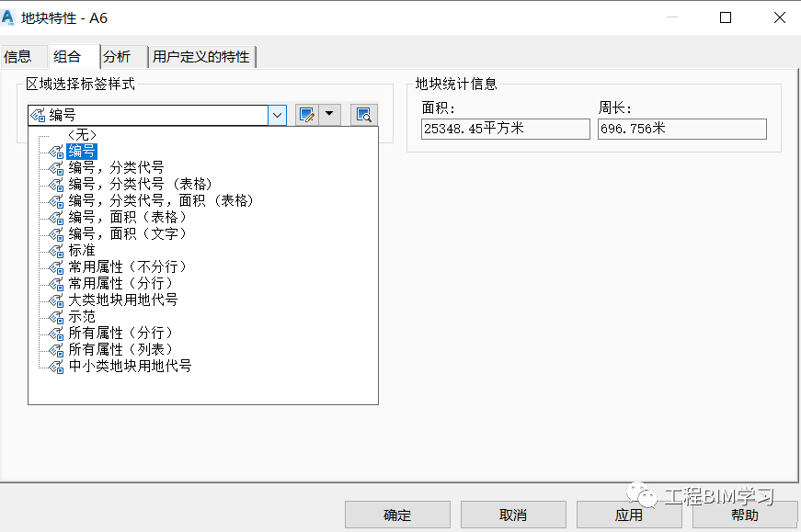Click the label icon beside 标准
Viewport: 801px width, 532px height.
56,251
